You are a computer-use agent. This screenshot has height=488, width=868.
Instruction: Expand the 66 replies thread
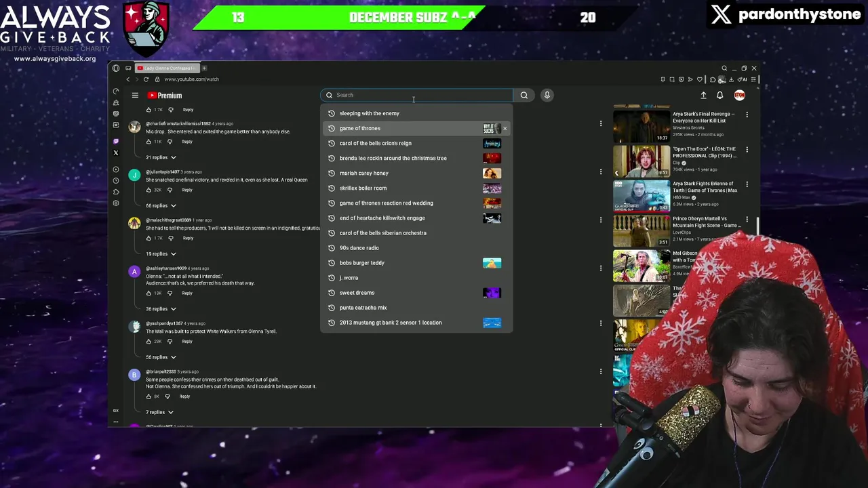coord(161,205)
